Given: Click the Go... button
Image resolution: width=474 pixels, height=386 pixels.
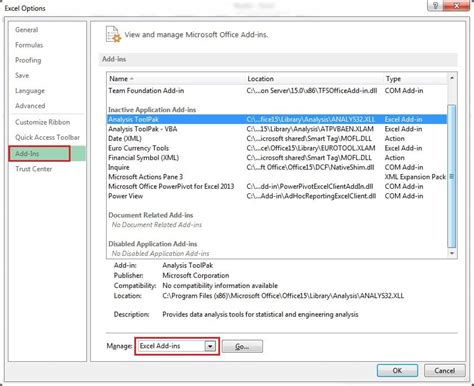Looking at the screenshot, I should [x=242, y=347].
